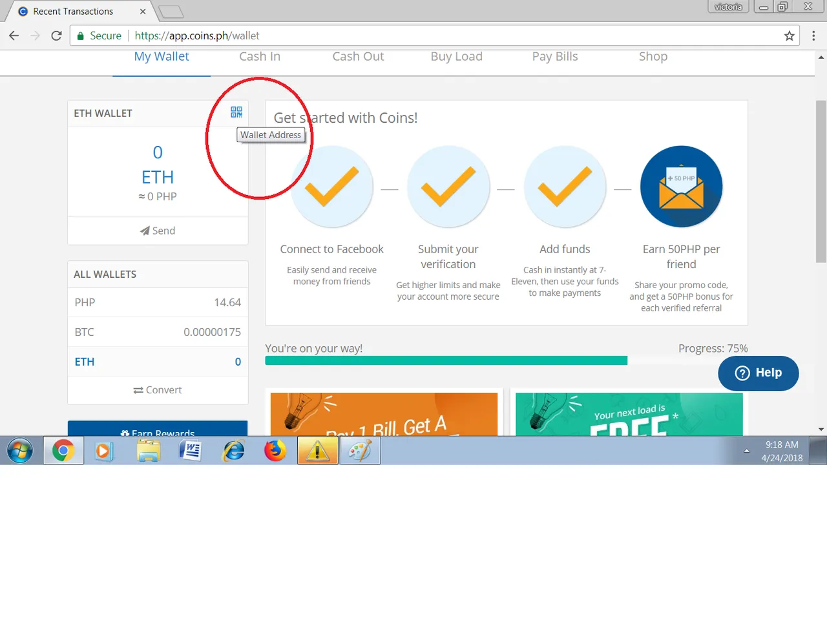Select the ETH wallet row
The height and width of the screenshot is (644, 827).
158,362
